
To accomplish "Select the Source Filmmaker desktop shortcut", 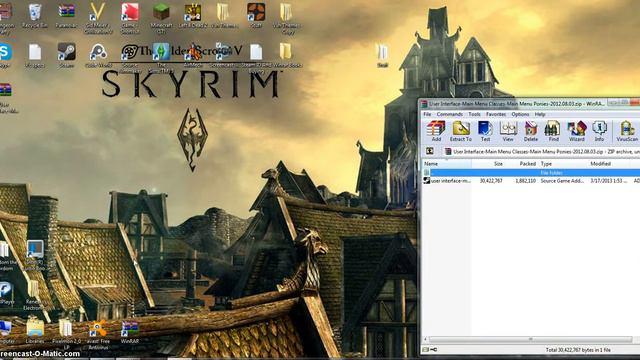I will 129,57.
